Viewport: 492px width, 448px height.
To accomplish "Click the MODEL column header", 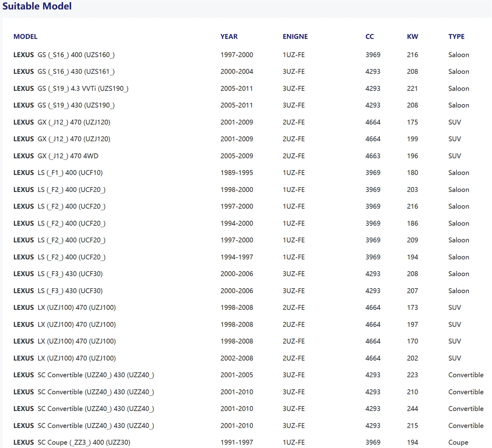I will click(x=25, y=37).
